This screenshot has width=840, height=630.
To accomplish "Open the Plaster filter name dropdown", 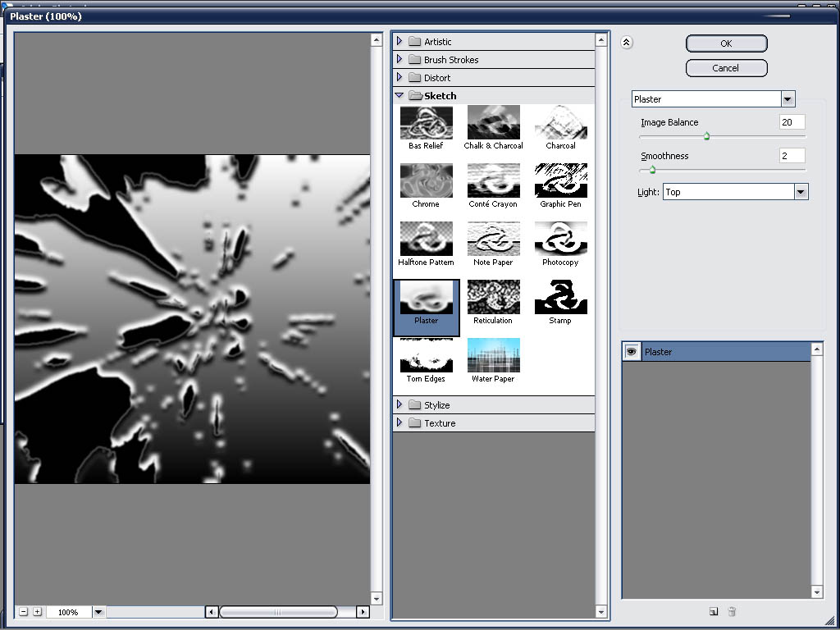I will coord(787,99).
